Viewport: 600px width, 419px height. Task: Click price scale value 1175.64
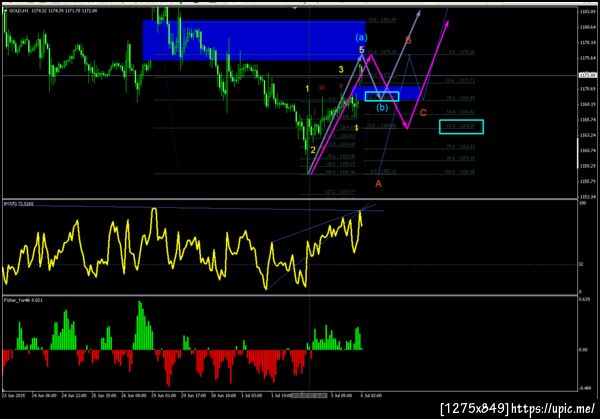pyautogui.click(x=587, y=58)
